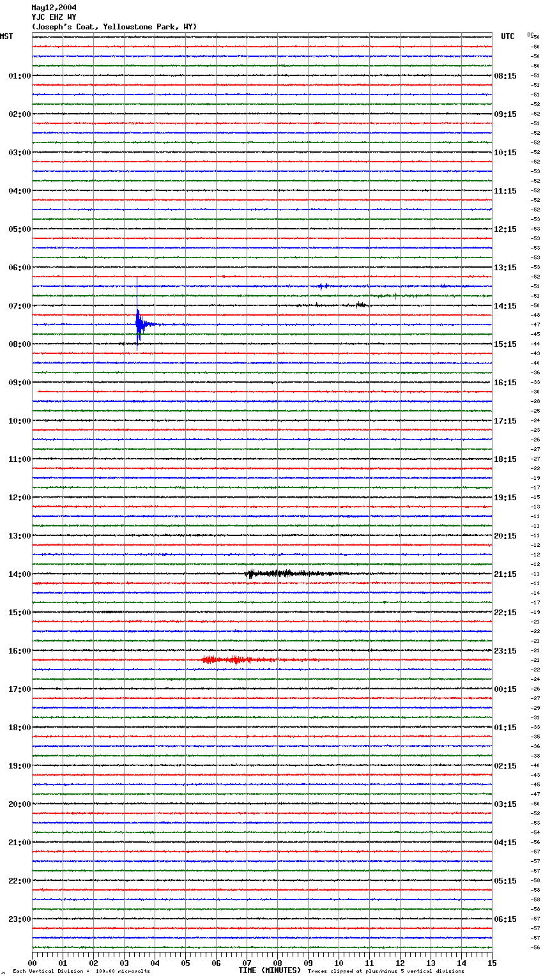
Task: Click the 14:15 UTC time label
Action: coord(505,306)
